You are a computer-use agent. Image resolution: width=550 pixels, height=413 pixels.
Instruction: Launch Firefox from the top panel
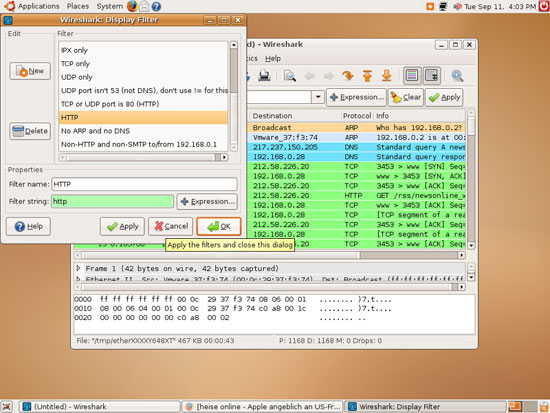point(132,6)
